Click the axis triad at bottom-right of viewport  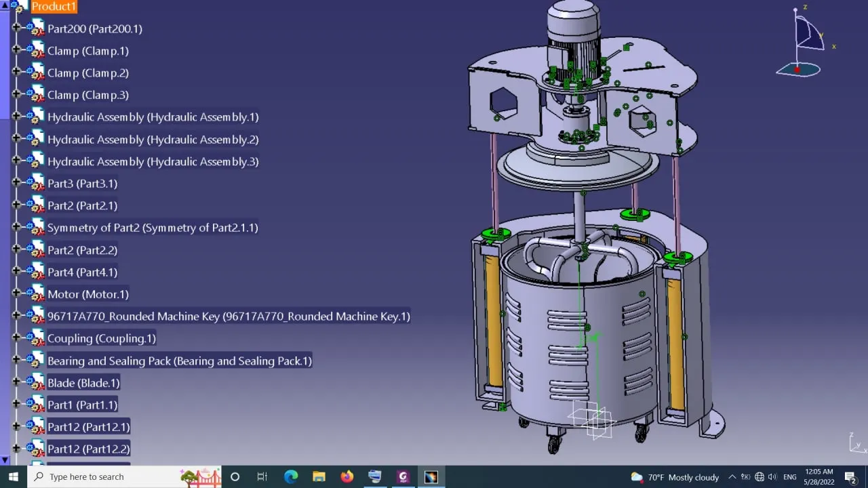pyautogui.click(x=857, y=443)
